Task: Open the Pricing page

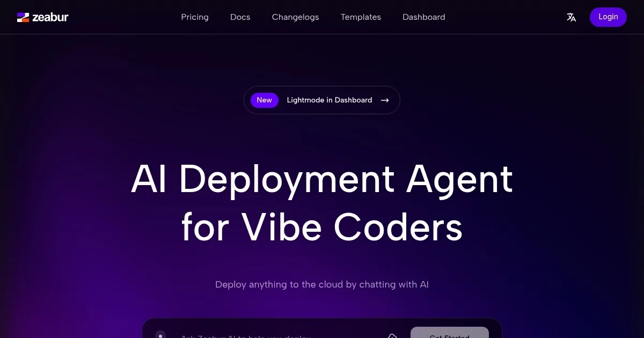Action: point(195,17)
